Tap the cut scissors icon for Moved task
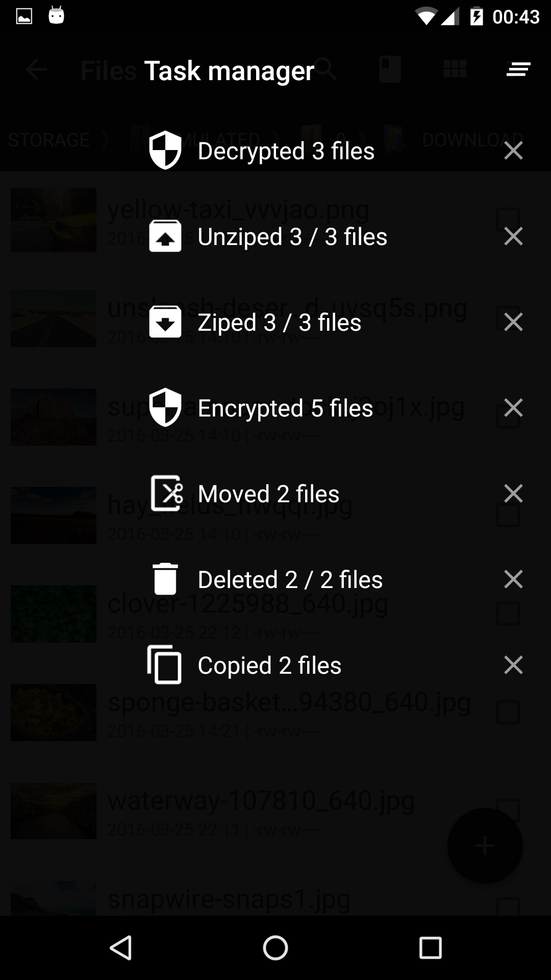Image resolution: width=551 pixels, height=980 pixels. 166,494
